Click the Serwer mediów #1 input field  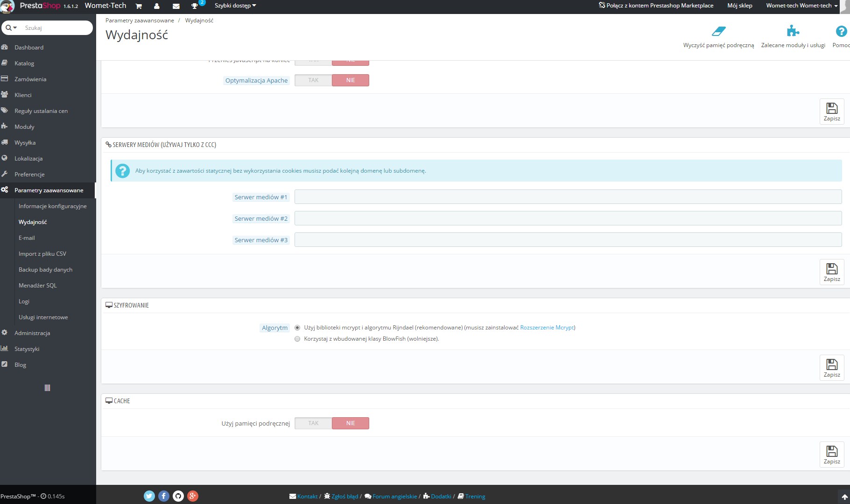pyautogui.click(x=568, y=197)
